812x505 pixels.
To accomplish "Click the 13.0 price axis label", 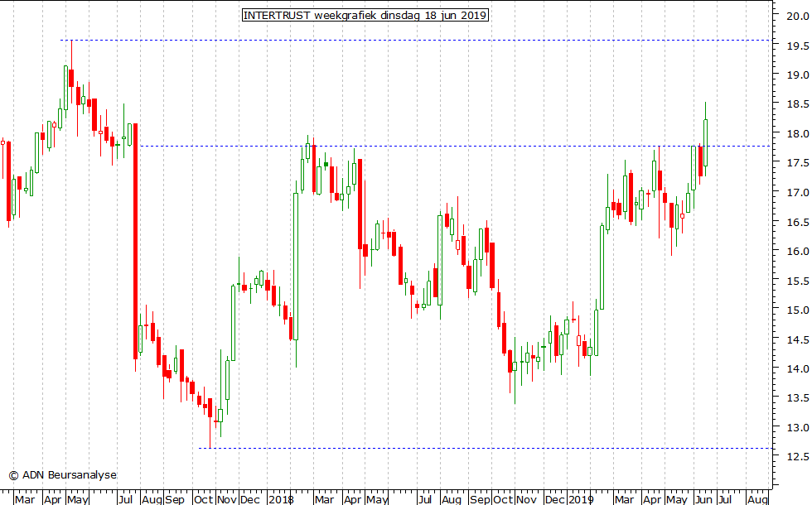I will point(797,427).
